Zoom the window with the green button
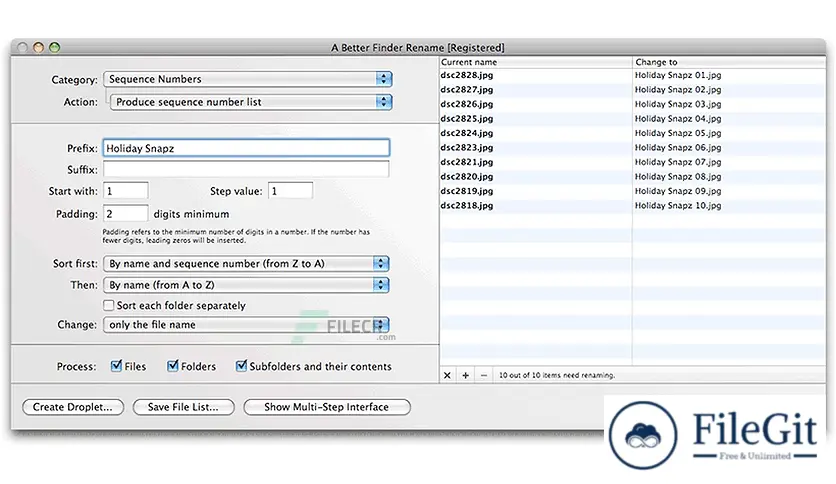Screen dimensions: 836x484 [54, 47]
